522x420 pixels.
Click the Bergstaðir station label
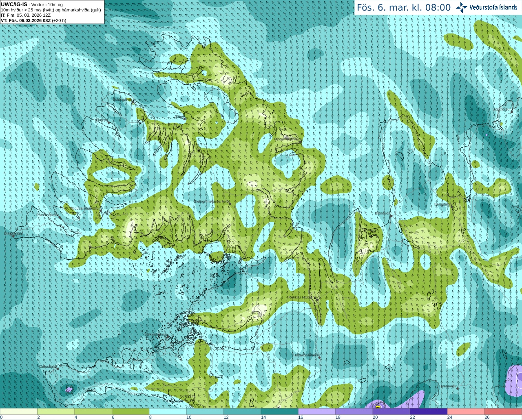coord(442,204)
